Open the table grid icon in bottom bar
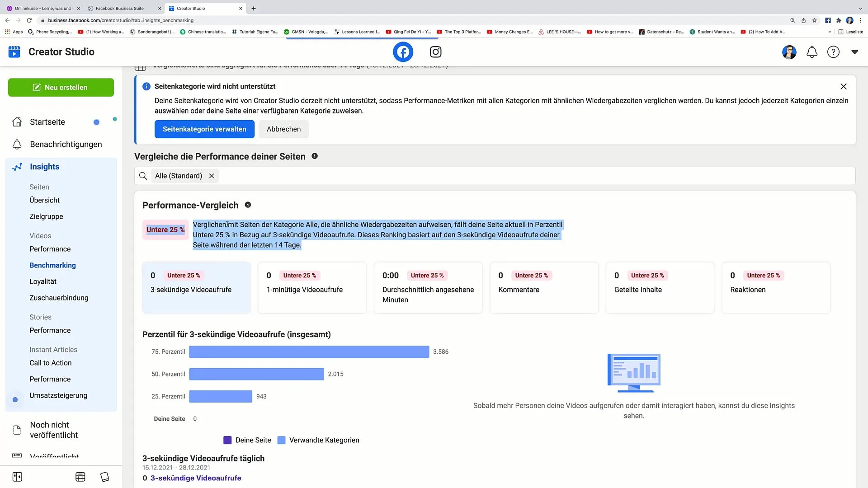The image size is (868, 488). (80, 477)
